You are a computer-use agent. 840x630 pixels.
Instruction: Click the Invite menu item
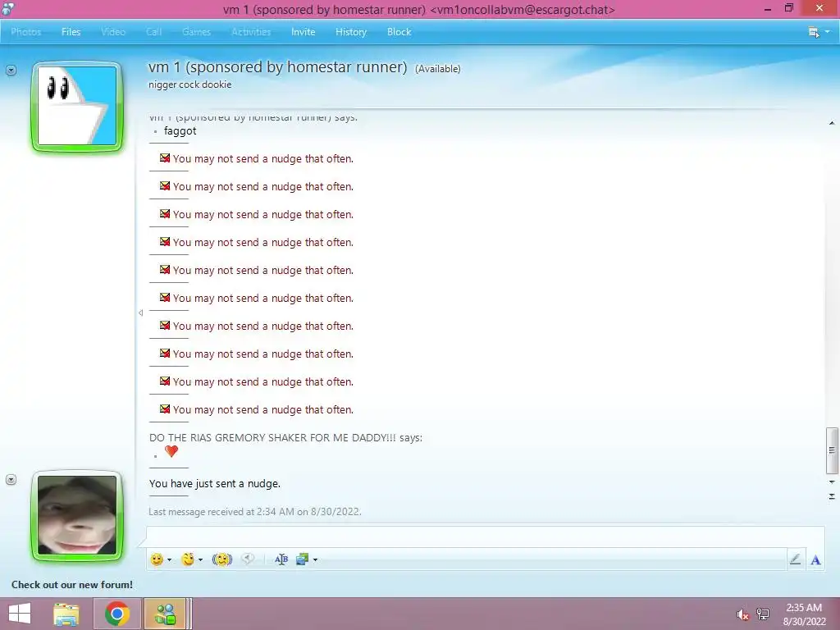click(x=304, y=32)
